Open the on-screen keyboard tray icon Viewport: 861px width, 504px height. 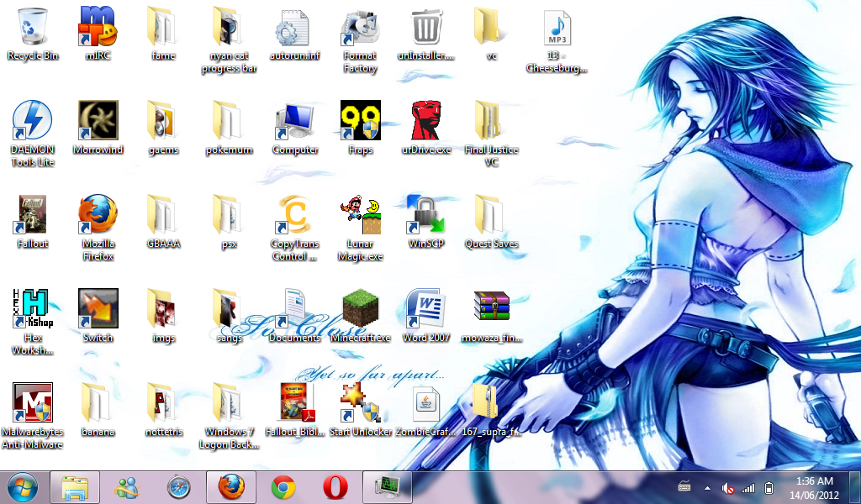(x=684, y=486)
